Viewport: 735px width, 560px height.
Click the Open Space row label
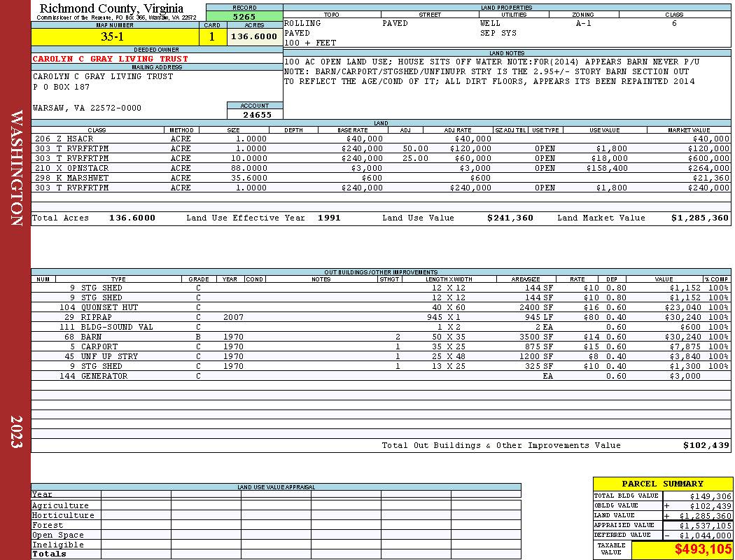tap(57, 535)
